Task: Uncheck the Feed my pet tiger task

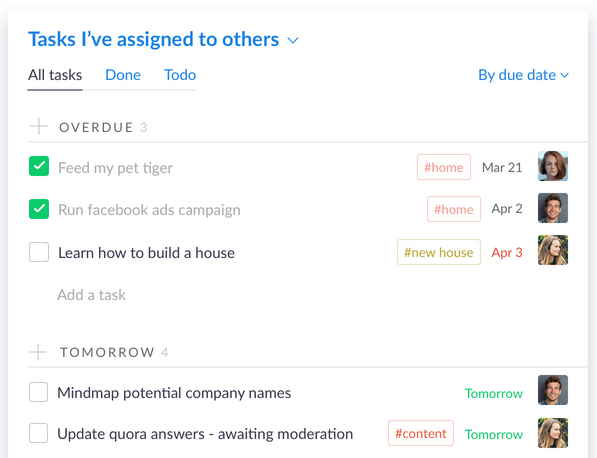Action: tap(39, 166)
